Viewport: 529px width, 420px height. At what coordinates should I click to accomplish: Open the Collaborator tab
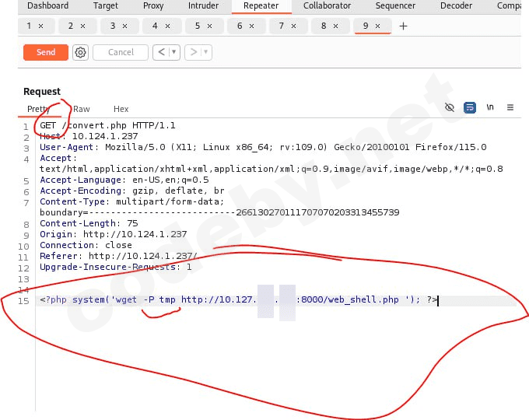[327, 5]
